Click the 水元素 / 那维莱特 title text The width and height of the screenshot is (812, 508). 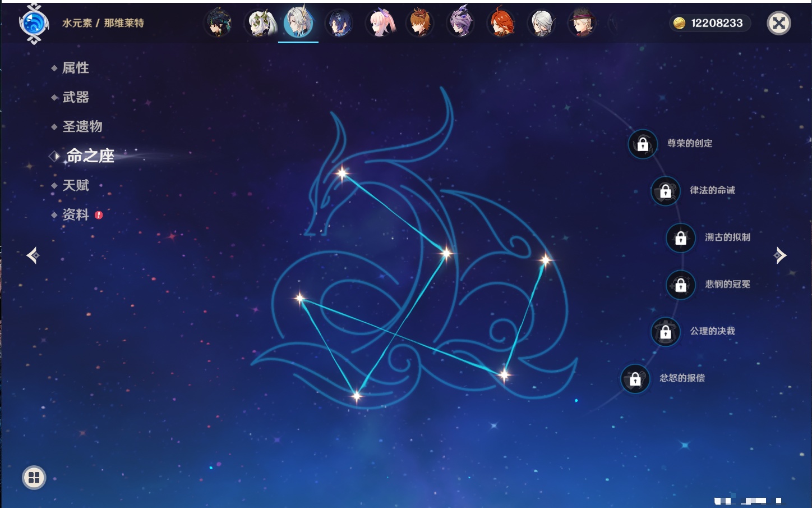[x=103, y=23]
